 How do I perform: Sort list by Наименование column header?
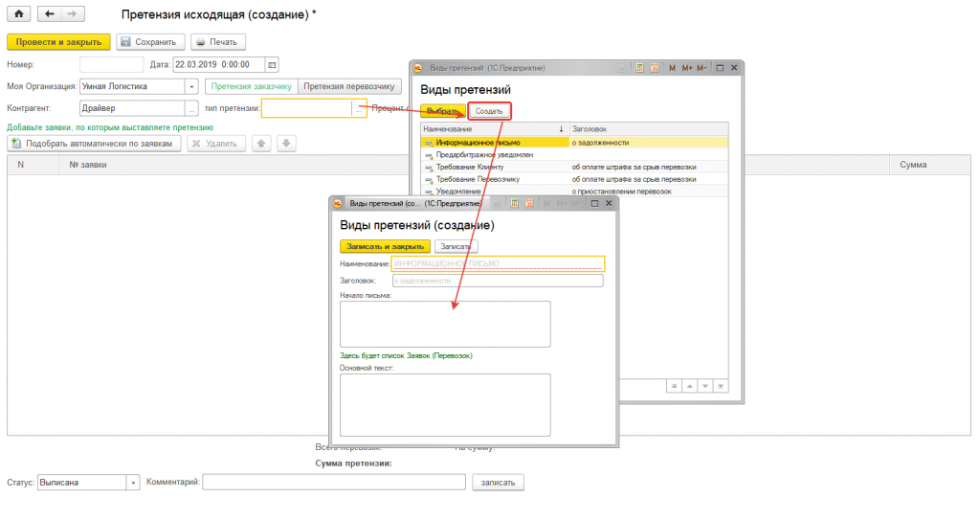[x=494, y=129]
